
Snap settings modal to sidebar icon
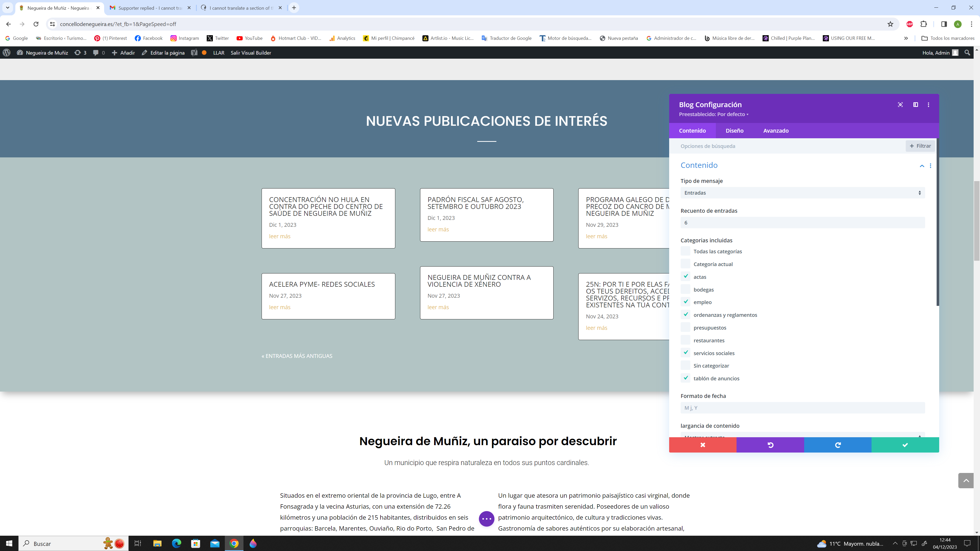click(915, 105)
